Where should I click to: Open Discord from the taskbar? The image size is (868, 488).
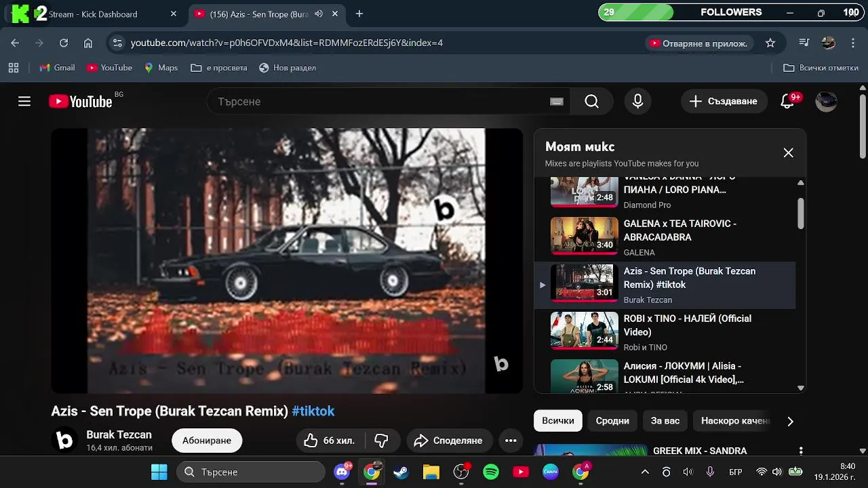[342, 472]
